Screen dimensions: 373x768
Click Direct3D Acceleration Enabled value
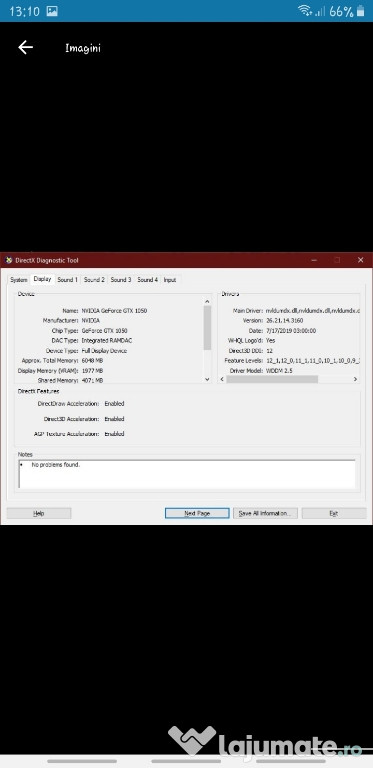114,419
